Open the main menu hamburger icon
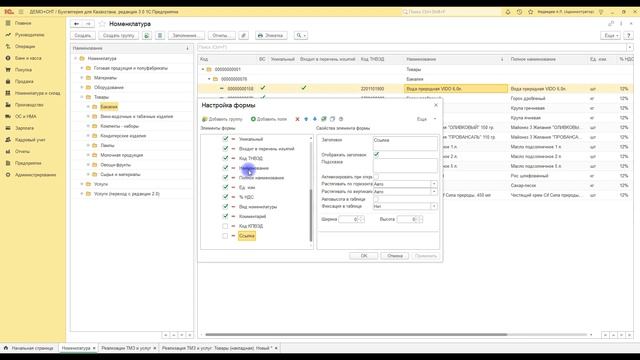Image resolution: width=640 pixels, height=360 pixels. [21, 12]
